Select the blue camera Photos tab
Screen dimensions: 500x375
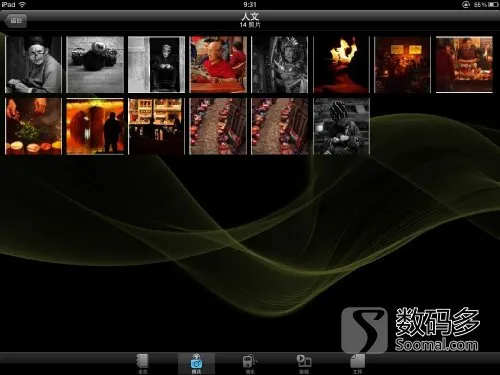tap(196, 363)
